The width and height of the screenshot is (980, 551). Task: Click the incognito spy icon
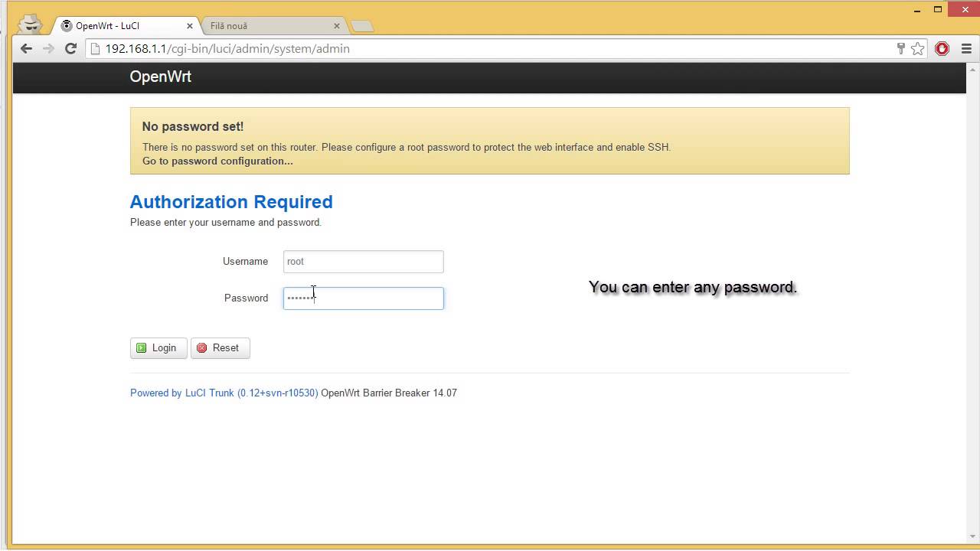point(30,24)
